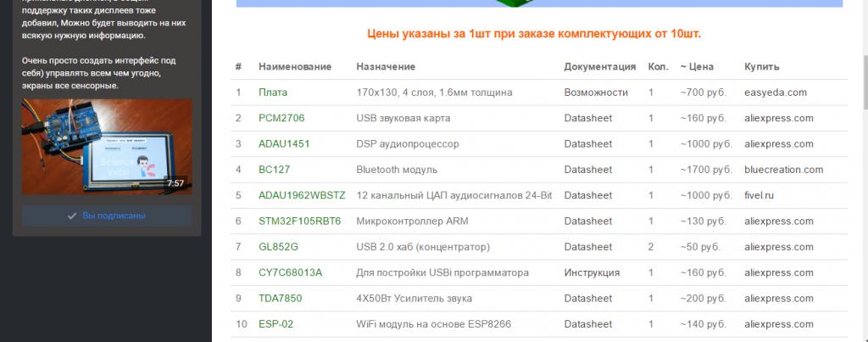Select text 4Х50Вт Усилитель звука
This screenshot has width=868, height=342.
(x=414, y=299)
